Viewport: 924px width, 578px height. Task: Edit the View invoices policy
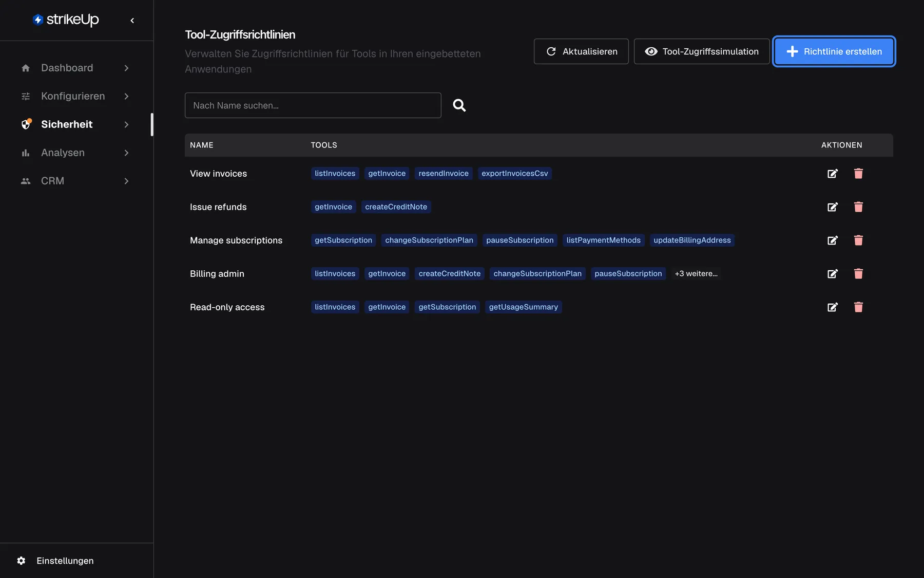833,174
